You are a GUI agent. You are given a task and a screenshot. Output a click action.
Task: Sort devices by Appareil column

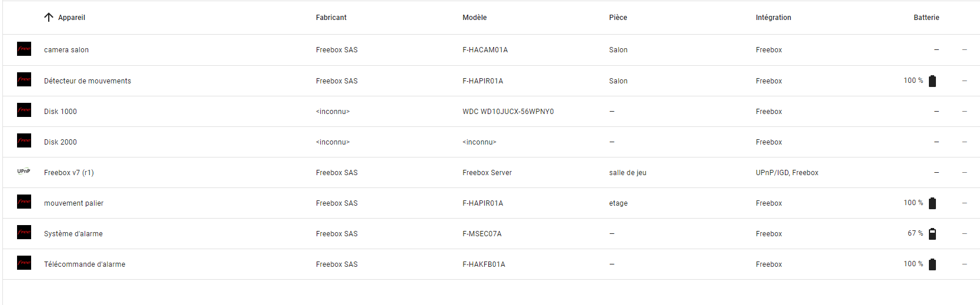(x=72, y=18)
